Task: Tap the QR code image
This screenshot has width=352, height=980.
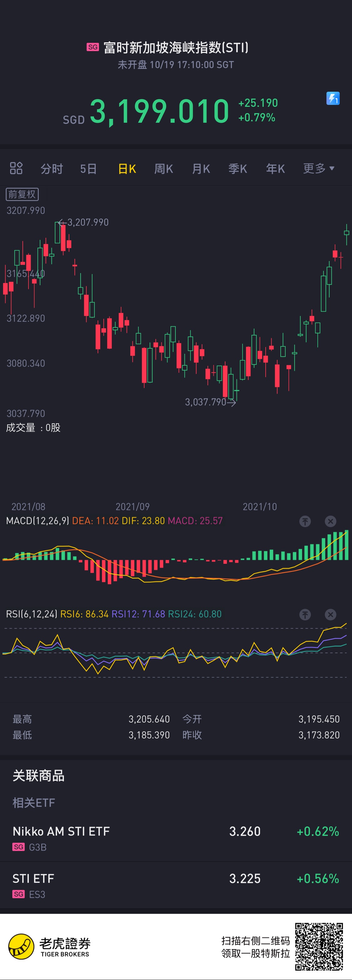Action: click(x=319, y=946)
